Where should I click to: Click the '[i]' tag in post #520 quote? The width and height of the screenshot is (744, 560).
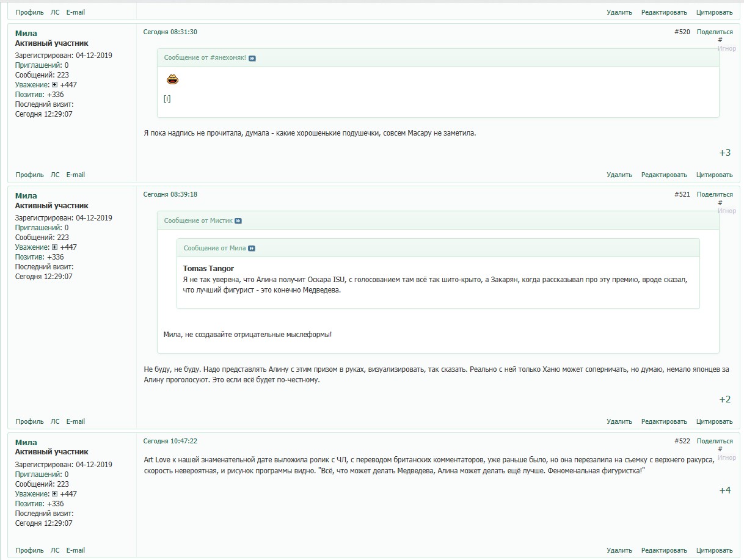click(167, 99)
